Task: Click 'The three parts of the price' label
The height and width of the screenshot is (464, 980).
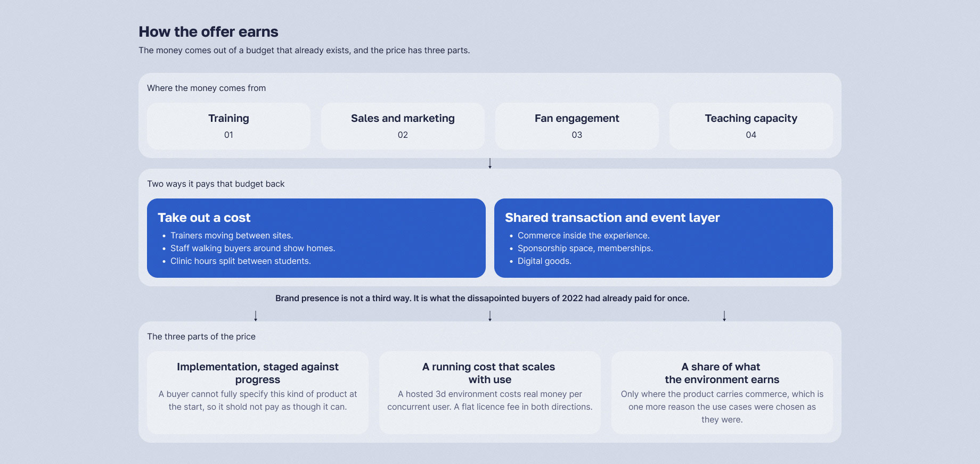Action: [201, 336]
